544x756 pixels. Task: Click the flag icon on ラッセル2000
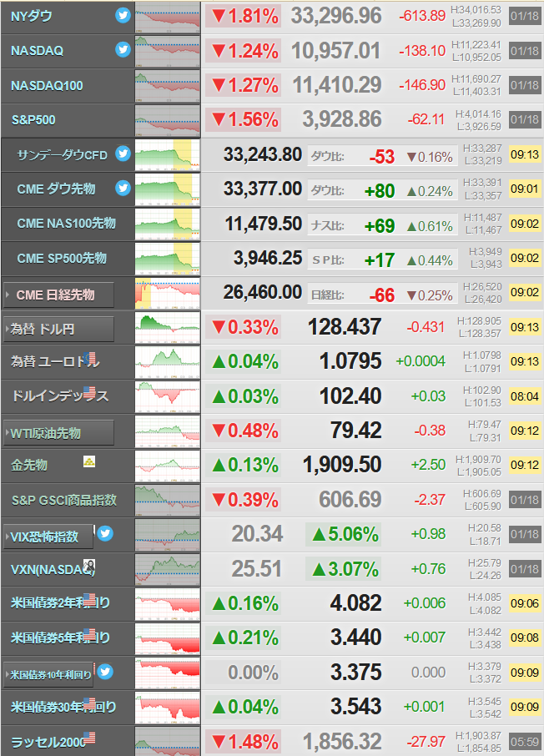coord(90,737)
